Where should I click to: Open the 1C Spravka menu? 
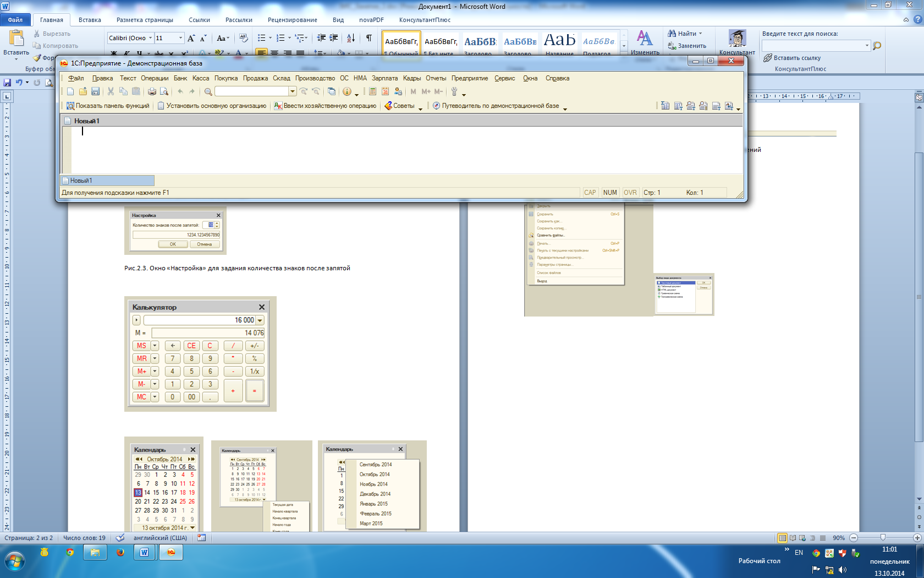(557, 78)
